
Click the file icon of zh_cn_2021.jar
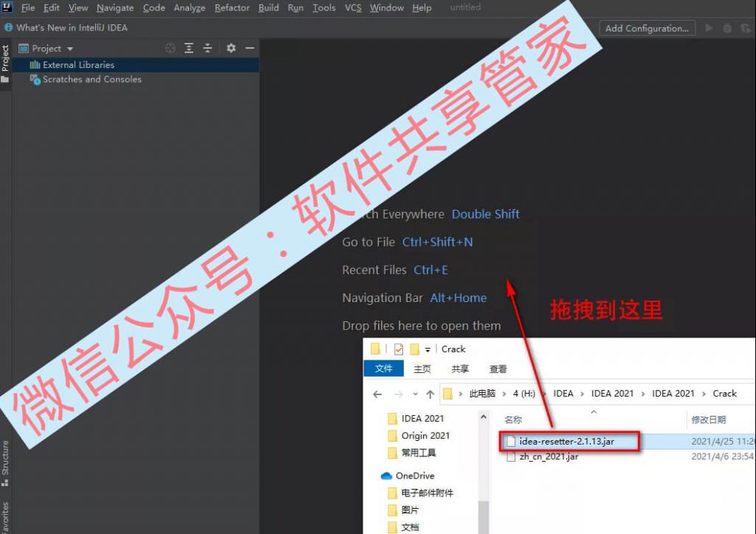pos(511,456)
